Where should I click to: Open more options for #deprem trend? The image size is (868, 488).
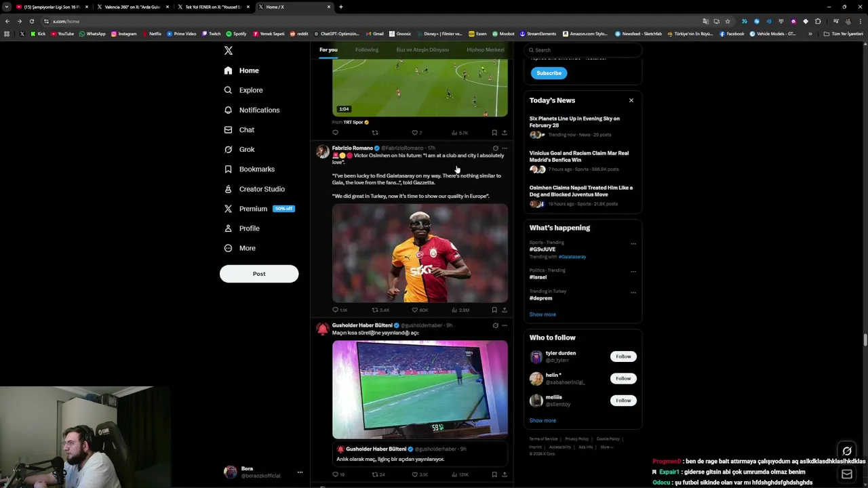pos(633,292)
